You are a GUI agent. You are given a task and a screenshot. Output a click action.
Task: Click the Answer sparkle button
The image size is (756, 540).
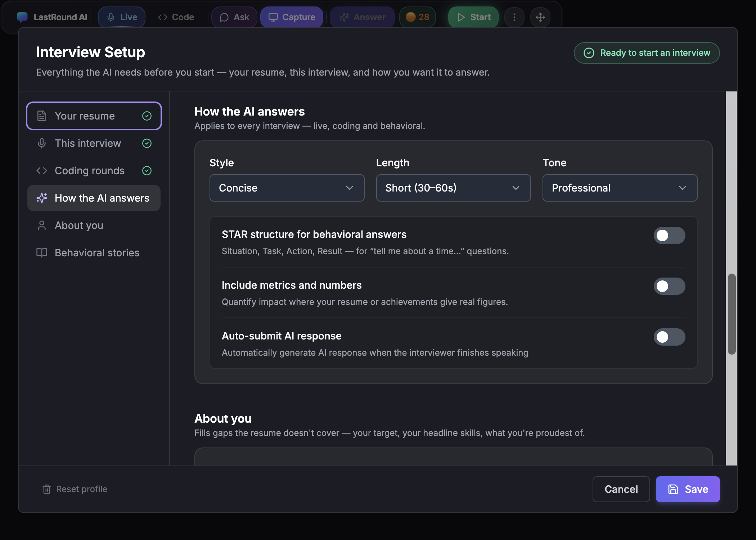click(x=362, y=17)
